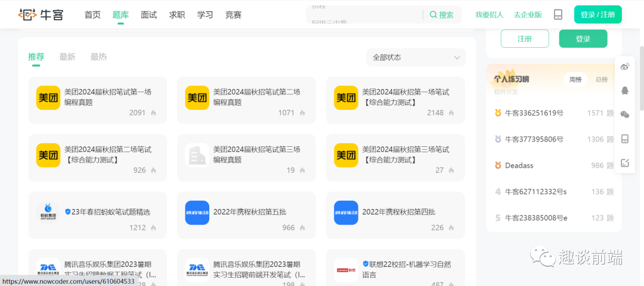
Task: Click the 牛客 logo in the header
Action: pyautogui.click(x=41, y=15)
